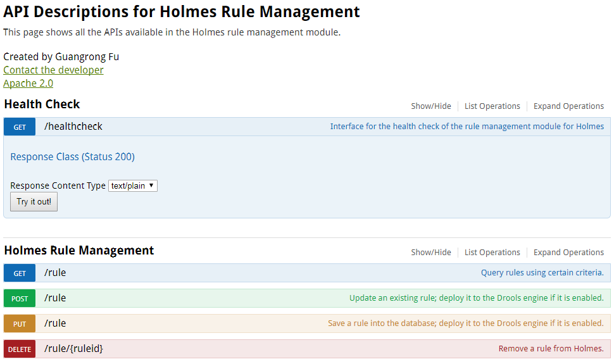Click the DELETE badge for /rule/{ruleid}
Screen dimensions: 614x364
pyautogui.click(x=20, y=349)
